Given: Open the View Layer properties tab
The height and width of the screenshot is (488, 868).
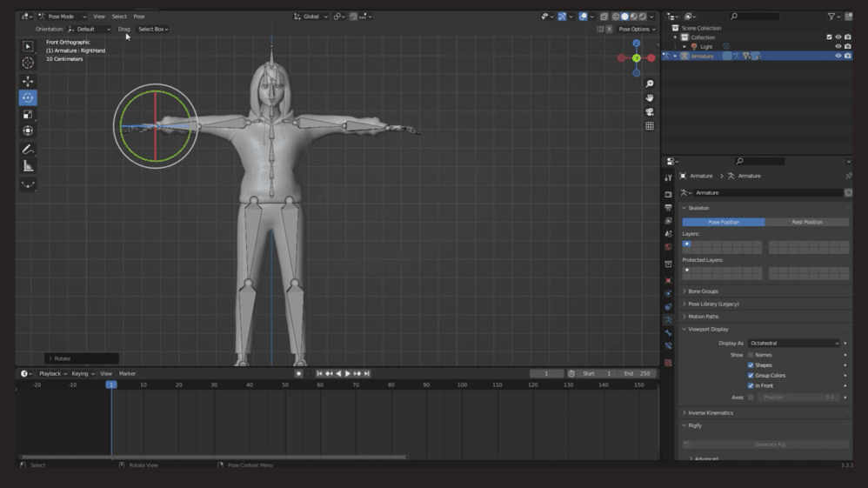Looking at the screenshot, I should tap(668, 221).
